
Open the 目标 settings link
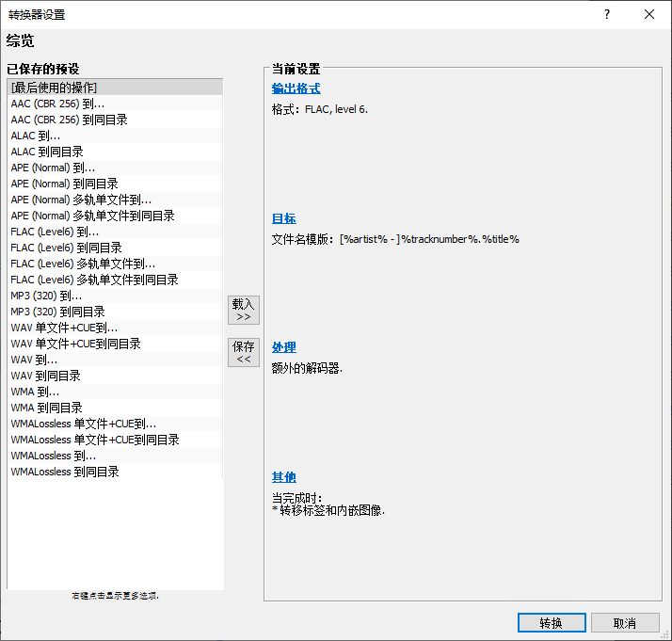pyautogui.click(x=283, y=218)
